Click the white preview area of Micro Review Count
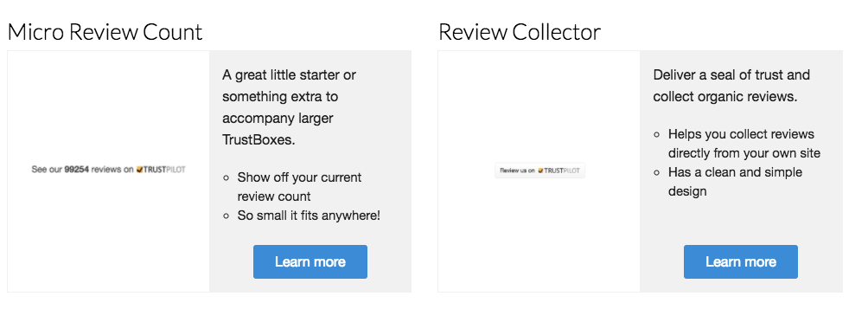The width and height of the screenshot is (868, 322). point(109,171)
